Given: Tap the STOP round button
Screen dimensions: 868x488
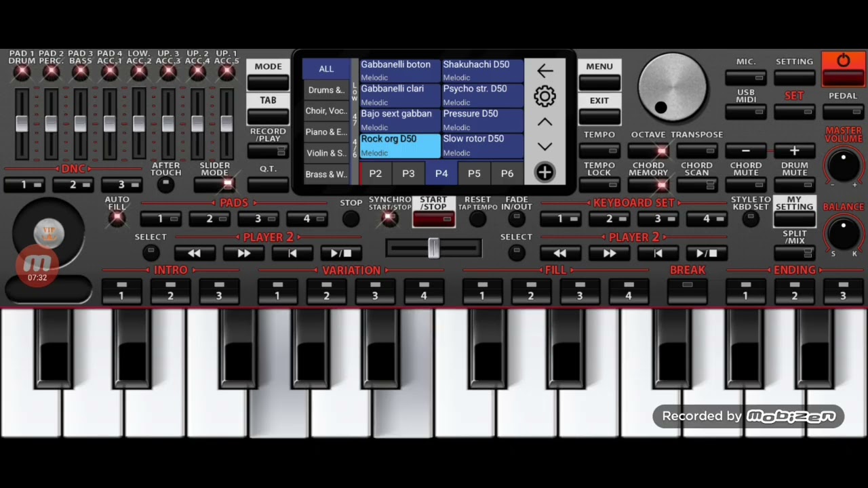Looking at the screenshot, I should [x=351, y=218].
